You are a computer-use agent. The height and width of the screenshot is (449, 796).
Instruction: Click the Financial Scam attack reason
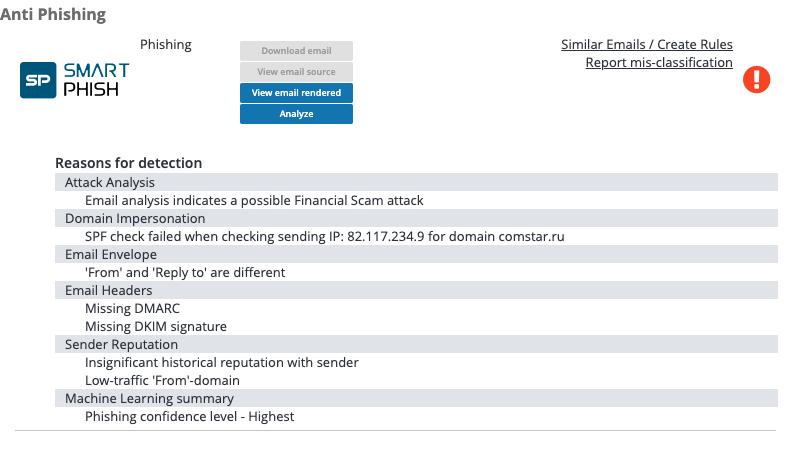[254, 201]
